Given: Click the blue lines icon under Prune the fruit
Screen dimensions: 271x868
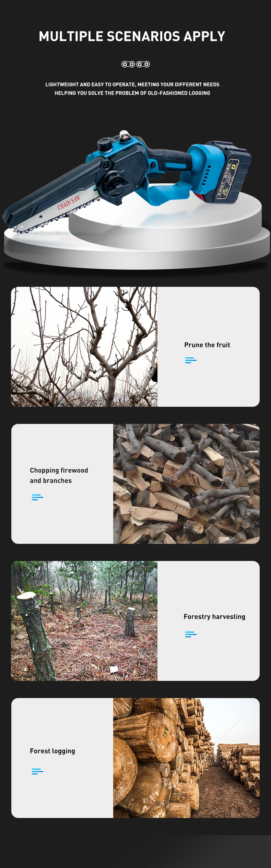Looking at the screenshot, I should pos(191,360).
